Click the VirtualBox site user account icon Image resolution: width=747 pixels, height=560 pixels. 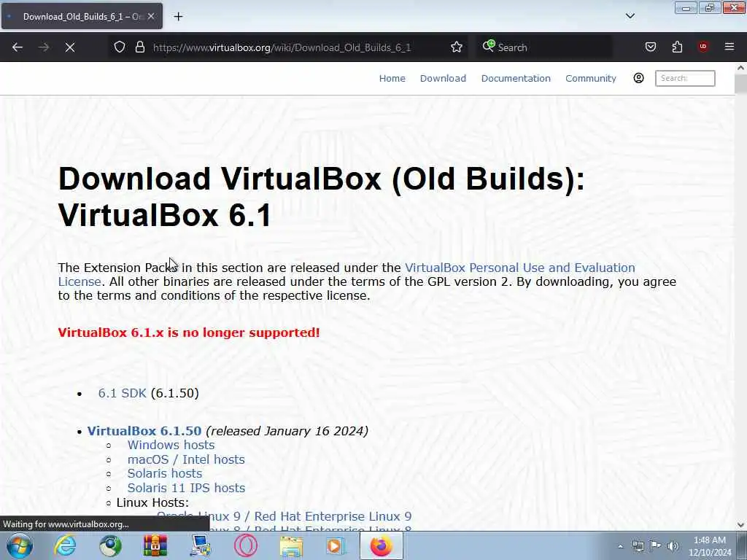coord(638,78)
